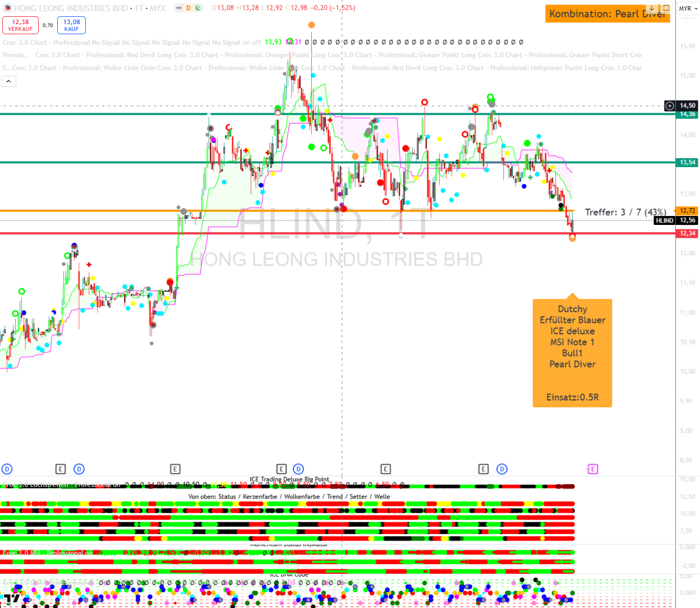Click the down-arrow icon at top right

click(652, 8)
